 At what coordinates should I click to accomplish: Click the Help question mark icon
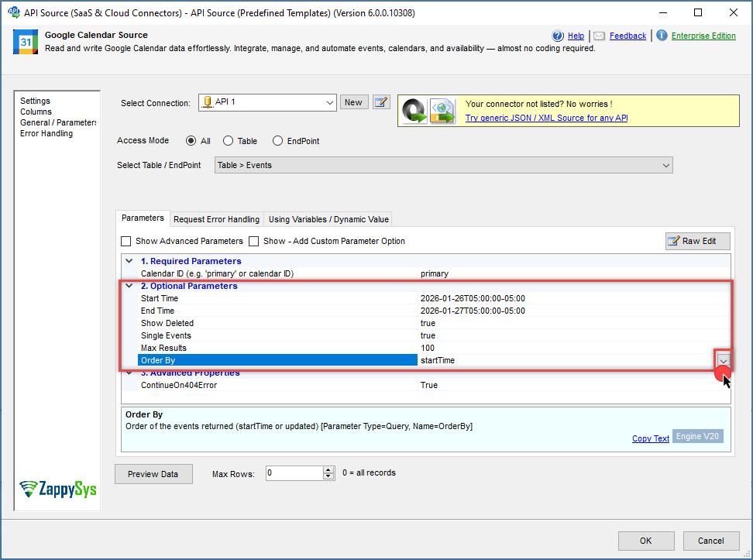[x=558, y=36]
